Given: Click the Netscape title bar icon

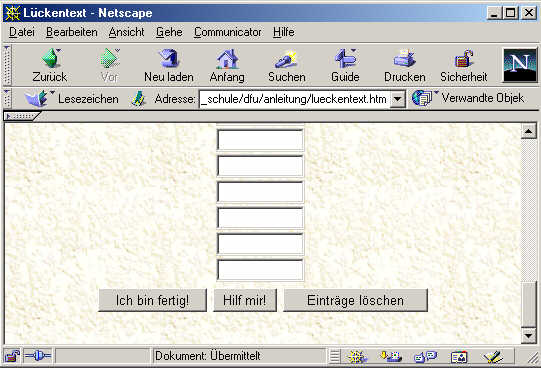Looking at the screenshot, I should coord(12,13).
